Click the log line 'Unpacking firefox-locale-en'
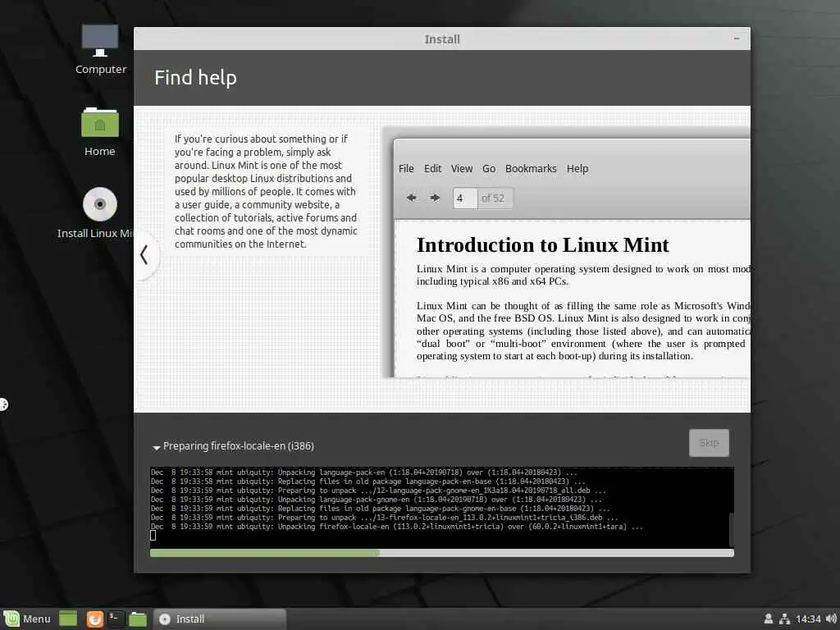The height and width of the screenshot is (630, 840). (396, 527)
